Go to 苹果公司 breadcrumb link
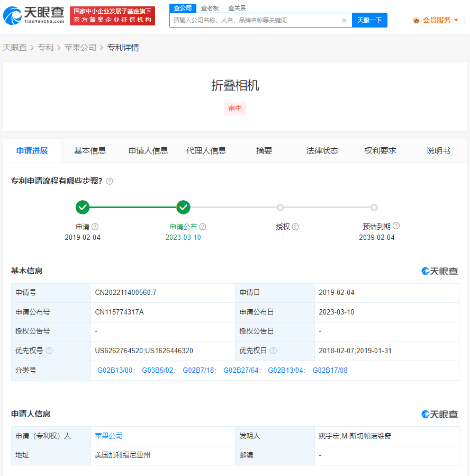470x476 pixels. click(80, 48)
